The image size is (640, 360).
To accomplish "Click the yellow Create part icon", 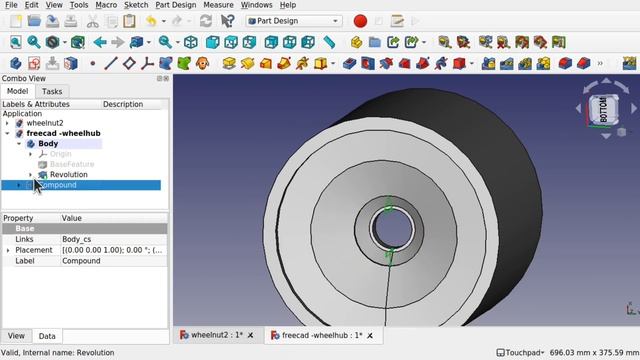I will pos(356,42).
